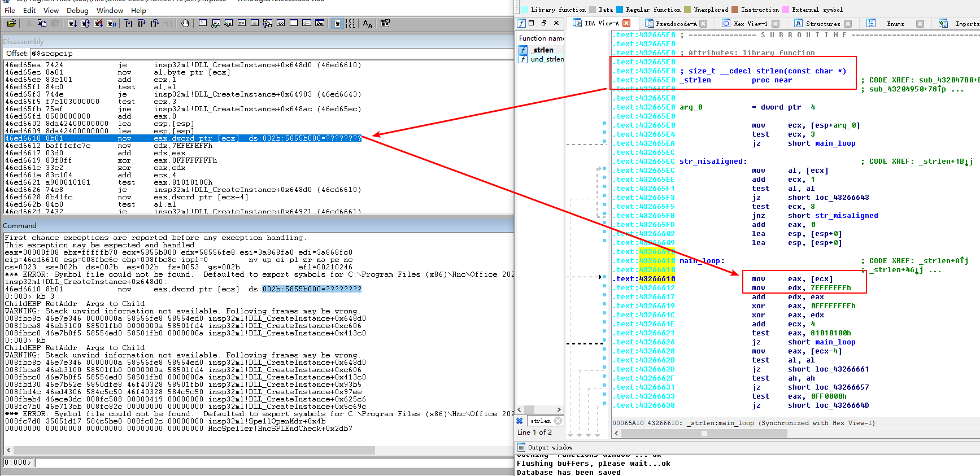
Task: Click the binary 101 source mode icon
Action: [350, 23]
